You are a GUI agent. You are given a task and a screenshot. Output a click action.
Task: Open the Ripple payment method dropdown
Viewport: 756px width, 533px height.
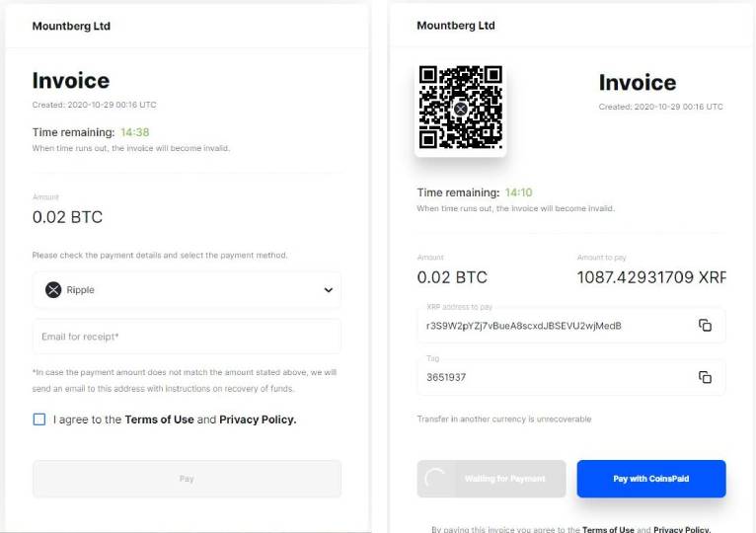click(187, 290)
